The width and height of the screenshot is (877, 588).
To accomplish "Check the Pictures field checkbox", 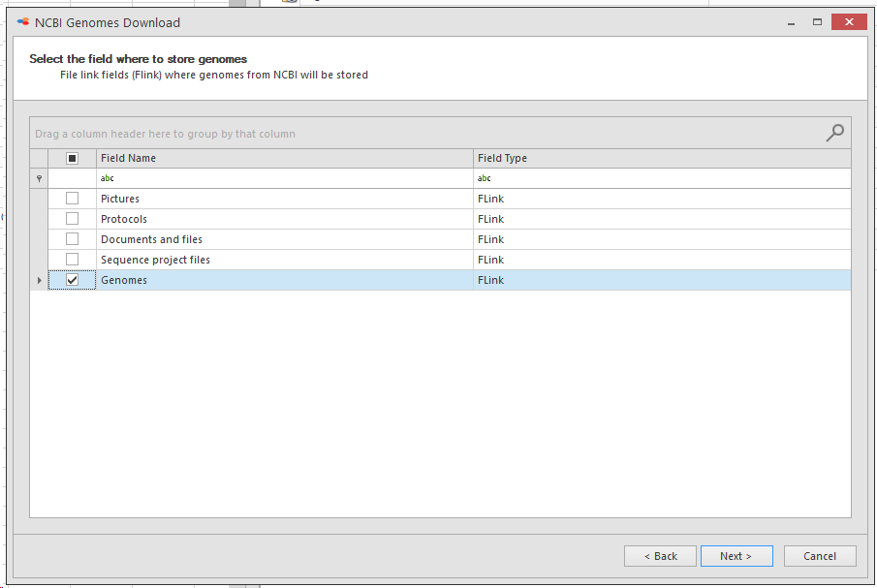I will tap(72, 199).
